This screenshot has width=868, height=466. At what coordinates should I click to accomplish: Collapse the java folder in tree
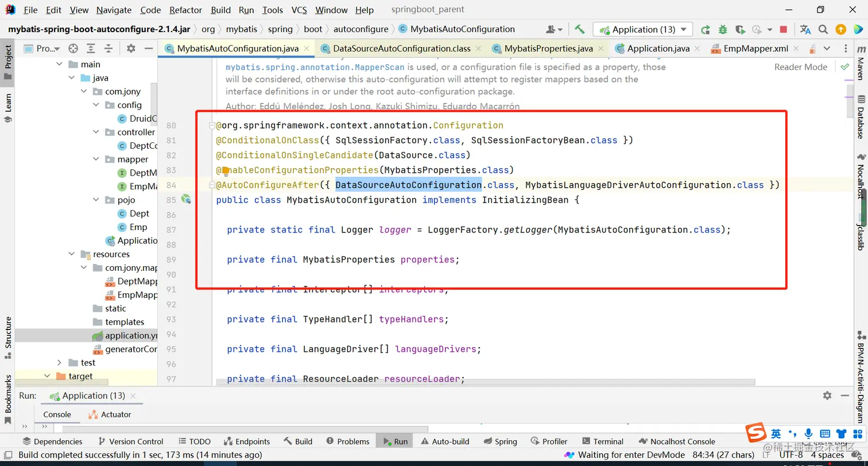[x=72, y=78]
